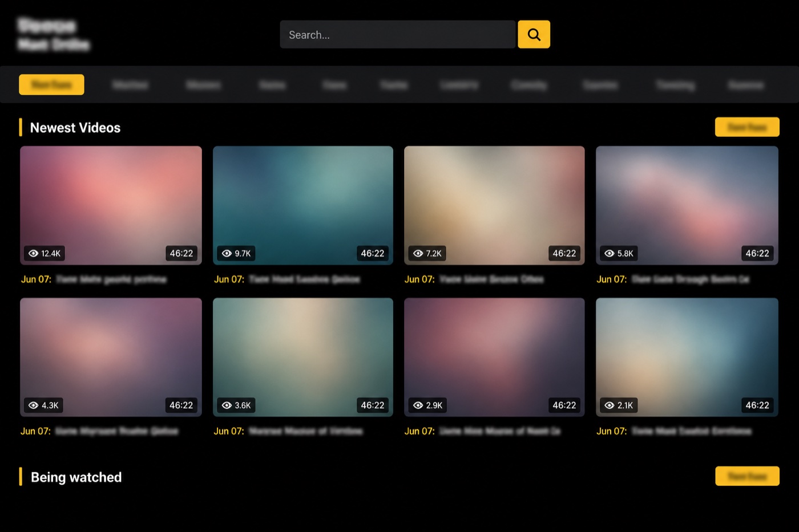
Task: Click the 46:22 duration on 5.8K-view video
Action: (x=757, y=253)
